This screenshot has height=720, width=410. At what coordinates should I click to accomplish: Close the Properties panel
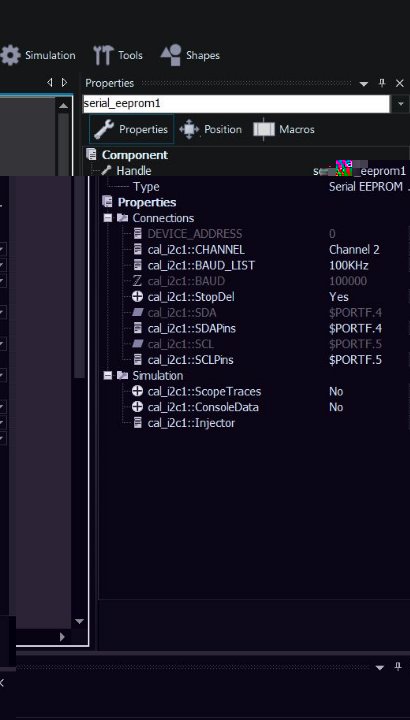(399, 83)
